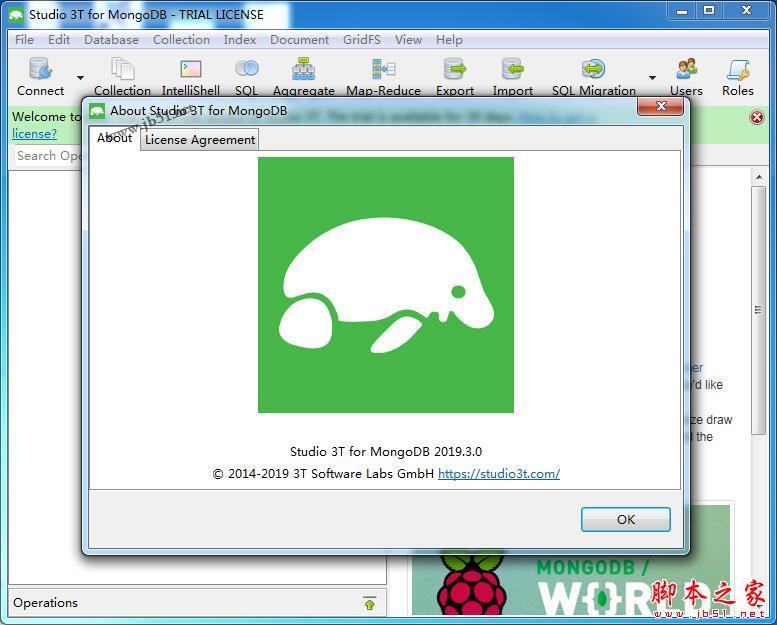
Task: Click the right panel scrollbar up arrow
Action: pyautogui.click(x=759, y=177)
